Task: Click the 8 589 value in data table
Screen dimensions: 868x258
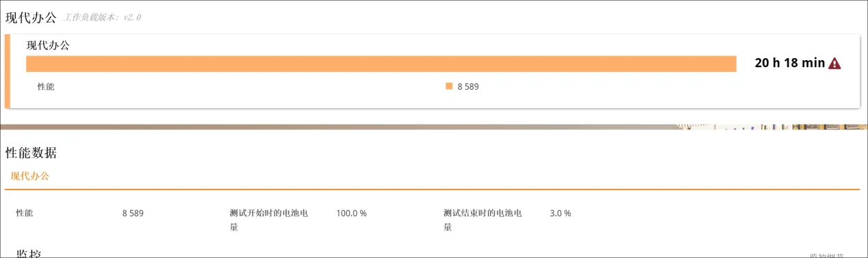Action: pyautogui.click(x=133, y=214)
